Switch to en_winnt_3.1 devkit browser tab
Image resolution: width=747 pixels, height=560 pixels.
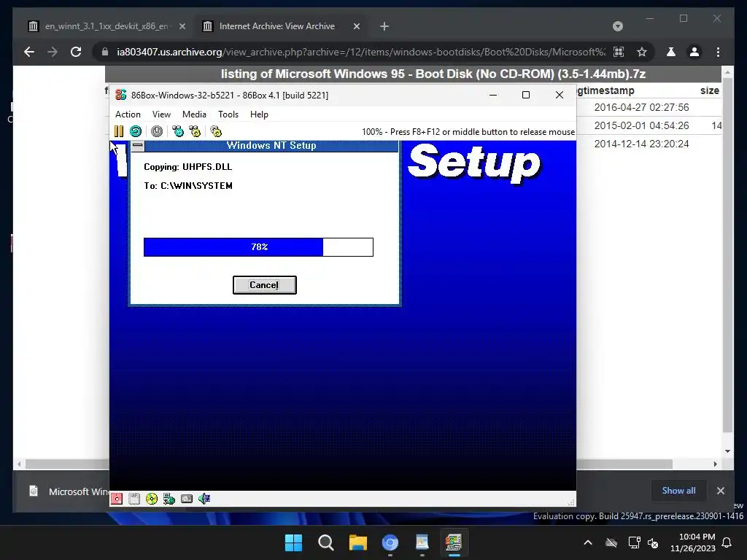(107, 26)
